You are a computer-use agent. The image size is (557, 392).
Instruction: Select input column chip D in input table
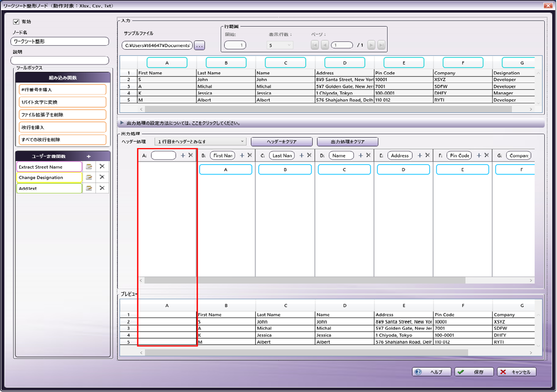click(345, 63)
